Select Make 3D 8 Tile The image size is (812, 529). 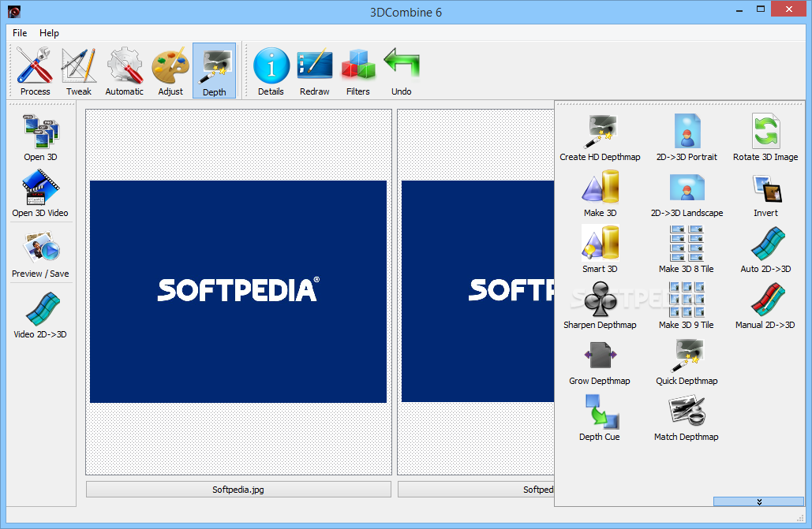[x=687, y=250]
